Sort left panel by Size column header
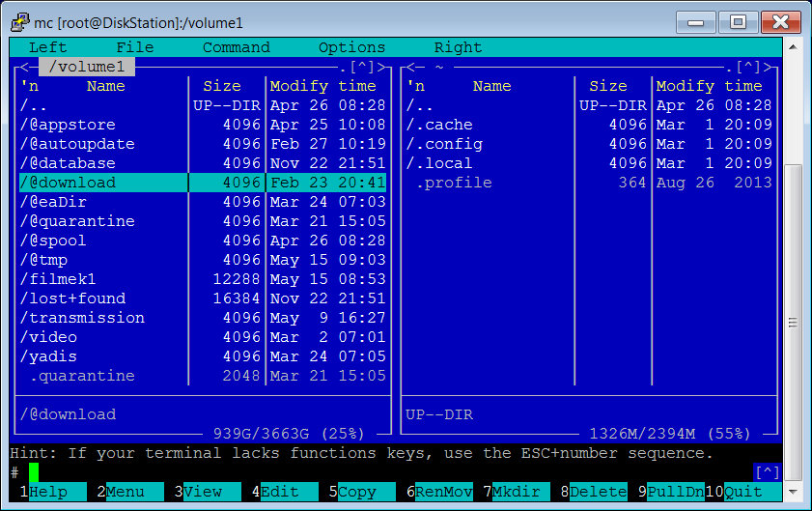The image size is (812, 511). [x=222, y=86]
